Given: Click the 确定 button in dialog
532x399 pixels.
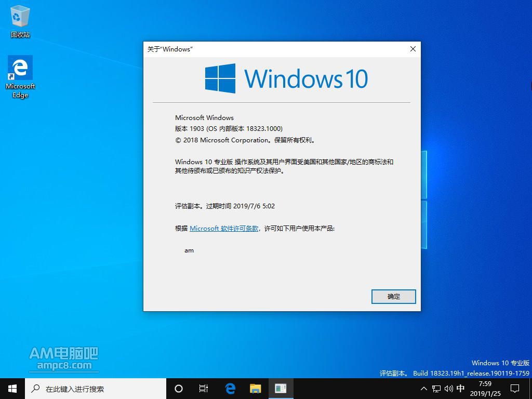Looking at the screenshot, I should tap(394, 297).
